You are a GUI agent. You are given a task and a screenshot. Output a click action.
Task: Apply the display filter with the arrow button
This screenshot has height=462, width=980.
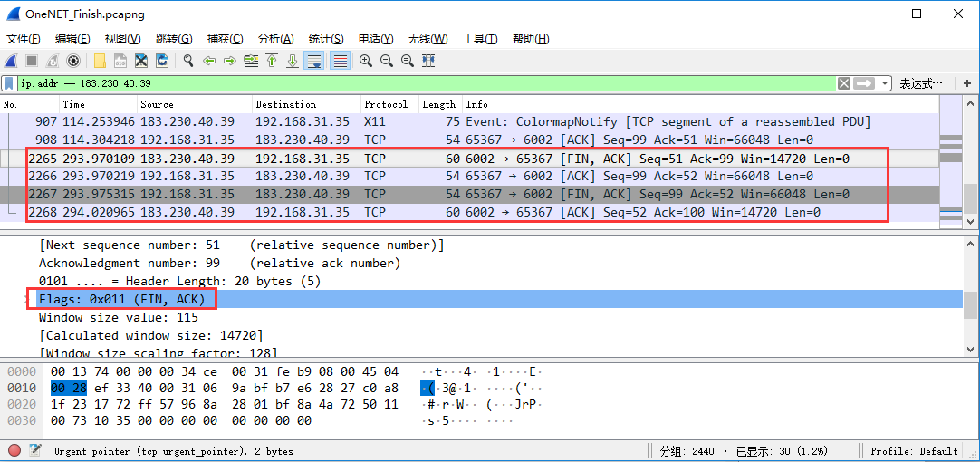tap(865, 83)
